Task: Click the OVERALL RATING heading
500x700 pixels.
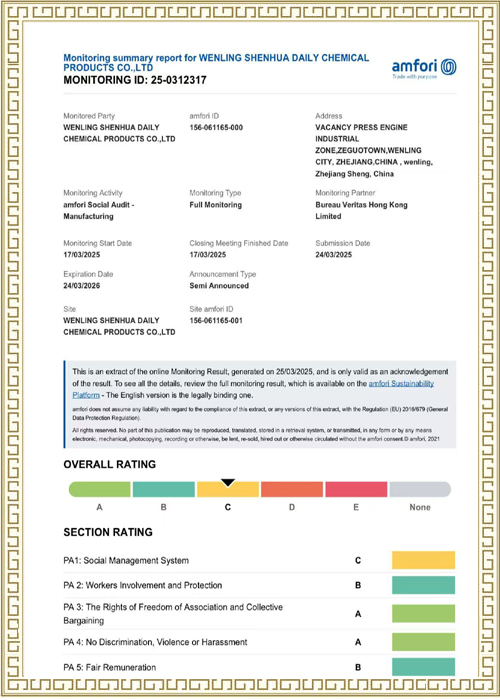Action: (110, 464)
